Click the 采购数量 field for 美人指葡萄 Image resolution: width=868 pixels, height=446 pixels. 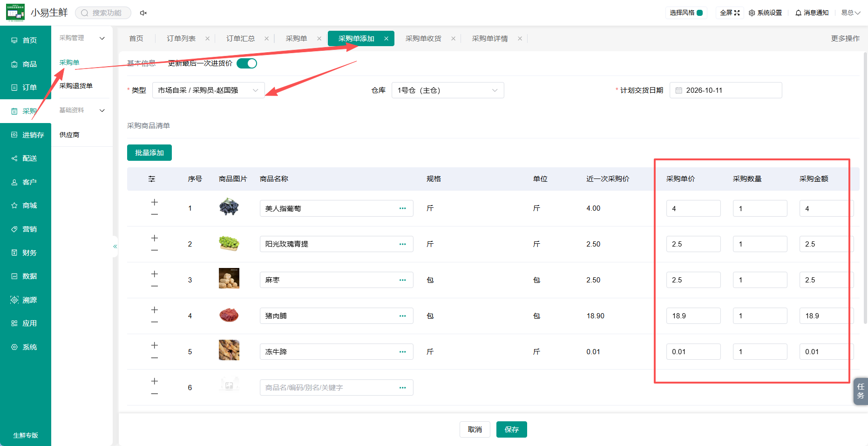tap(760, 208)
